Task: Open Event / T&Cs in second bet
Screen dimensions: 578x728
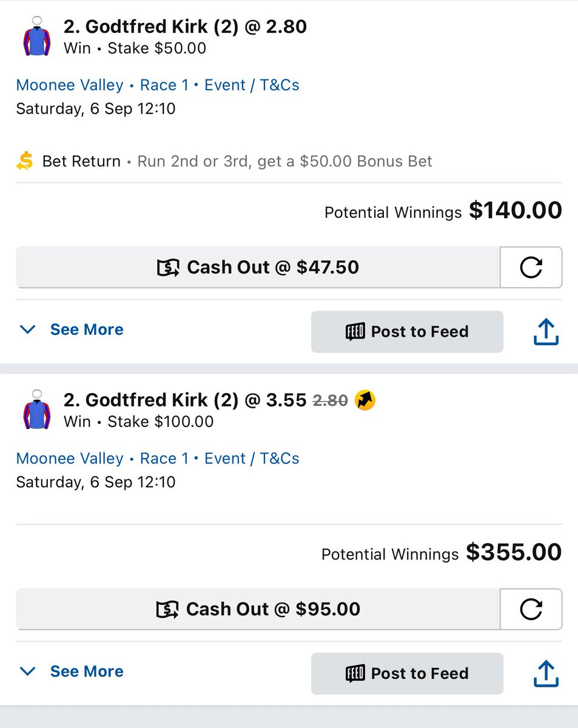Action: tap(252, 458)
